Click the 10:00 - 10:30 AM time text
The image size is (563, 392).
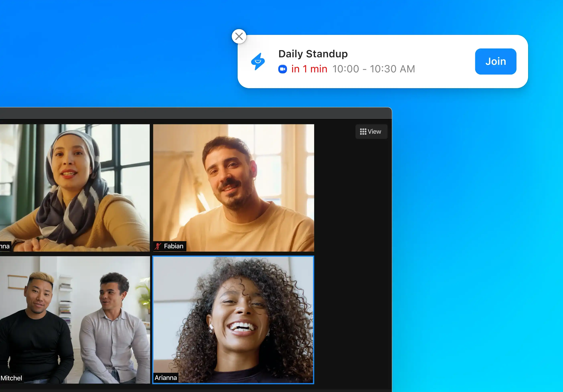pyautogui.click(x=374, y=69)
